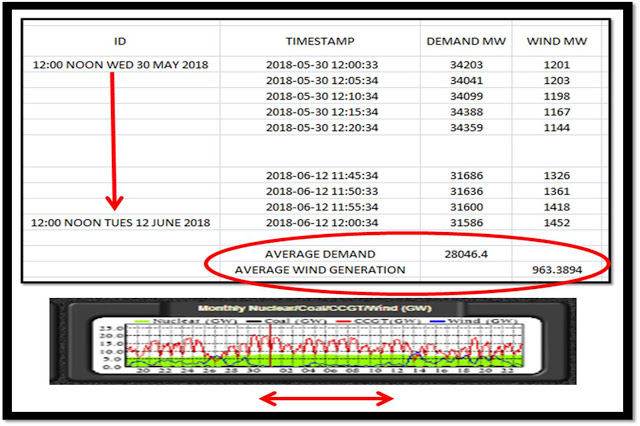Select the TIMESTAMP column header

(320, 44)
